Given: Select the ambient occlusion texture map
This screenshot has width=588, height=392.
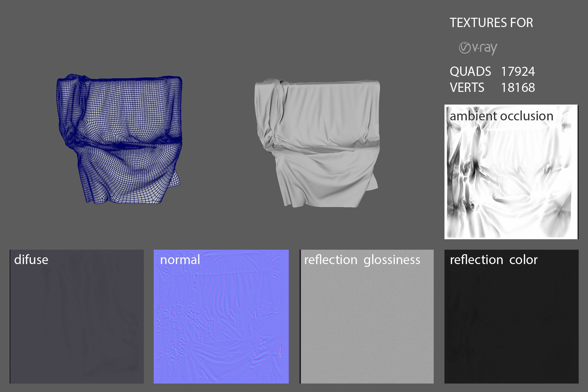Looking at the screenshot, I should [511, 172].
